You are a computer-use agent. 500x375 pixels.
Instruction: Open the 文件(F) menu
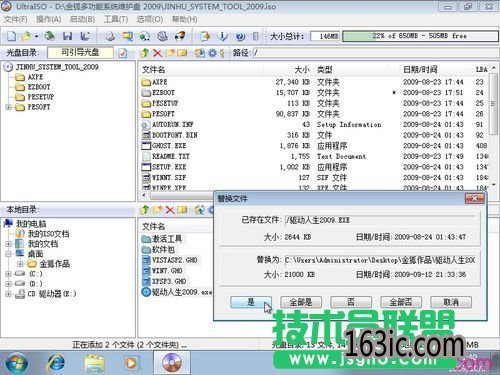click(16, 19)
